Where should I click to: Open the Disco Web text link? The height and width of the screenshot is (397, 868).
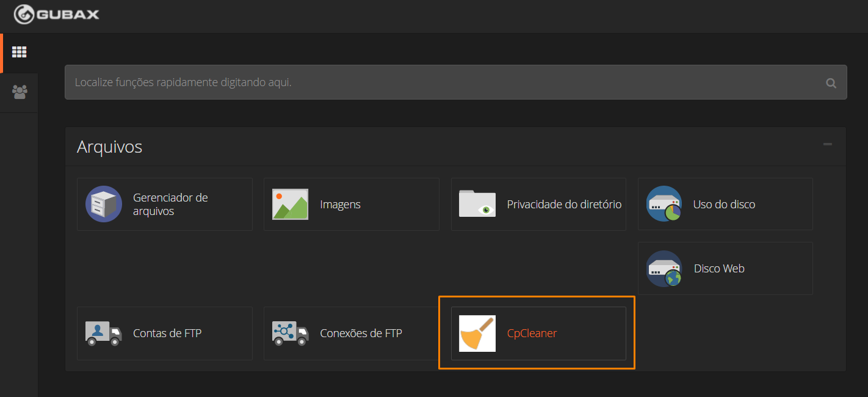pyautogui.click(x=719, y=269)
